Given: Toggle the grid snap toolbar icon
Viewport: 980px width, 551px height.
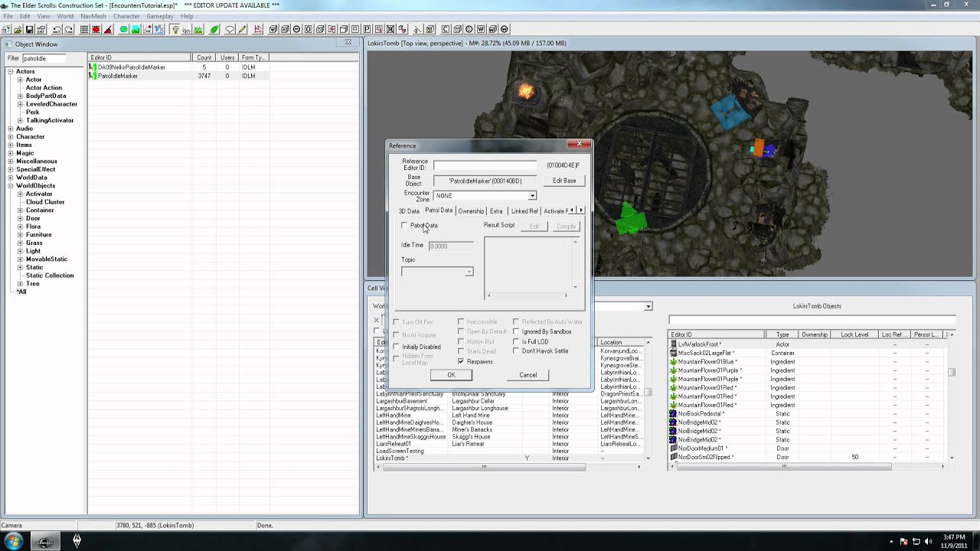Looking at the screenshot, I should point(84,30).
